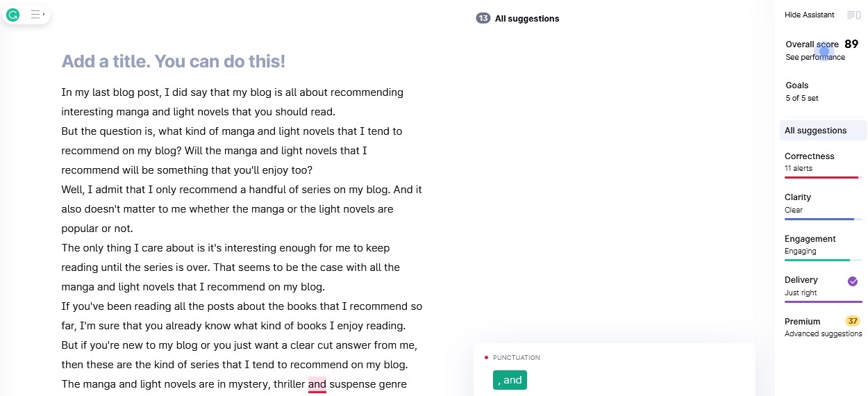Click the Add a title field
The height and width of the screenshot is (396, 868).
[x=173, y=61]
